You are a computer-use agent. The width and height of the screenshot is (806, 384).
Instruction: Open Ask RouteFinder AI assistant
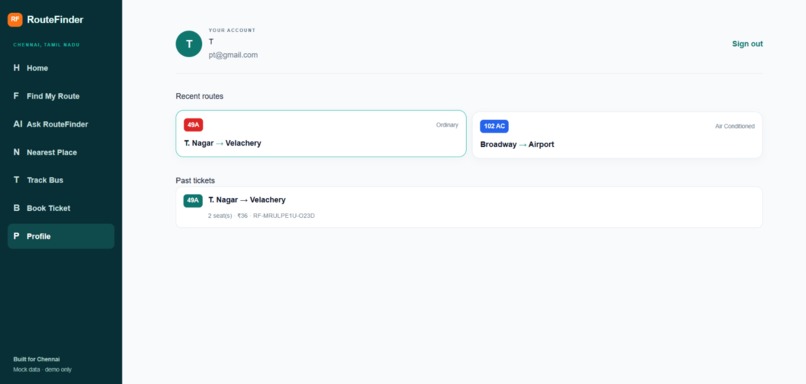click(61, 124)
